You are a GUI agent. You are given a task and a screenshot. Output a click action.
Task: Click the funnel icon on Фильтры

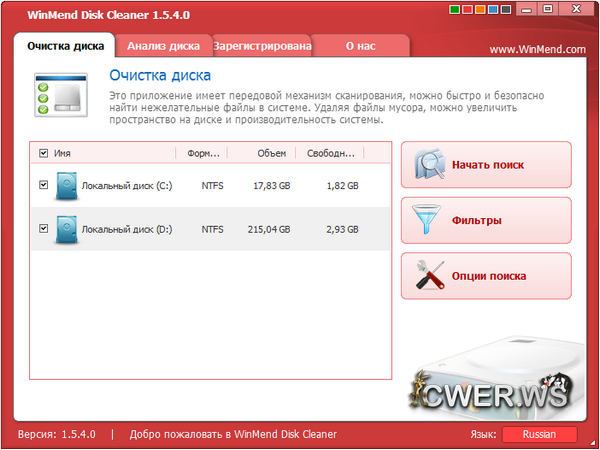pyautogui.click(x=430, y=219)
